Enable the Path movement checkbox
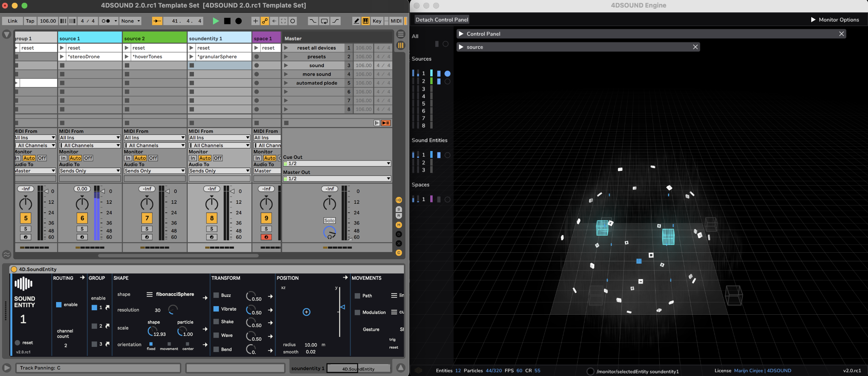 357,296
